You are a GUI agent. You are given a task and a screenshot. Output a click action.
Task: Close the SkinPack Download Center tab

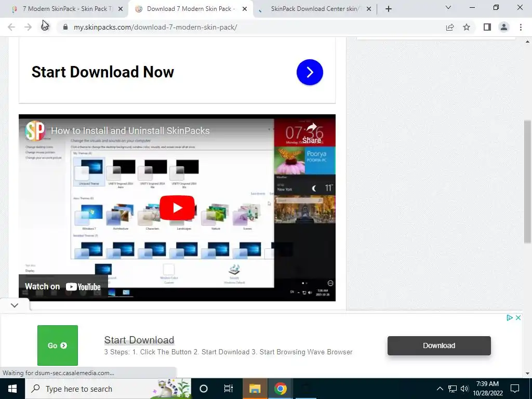tap(369, 9)
